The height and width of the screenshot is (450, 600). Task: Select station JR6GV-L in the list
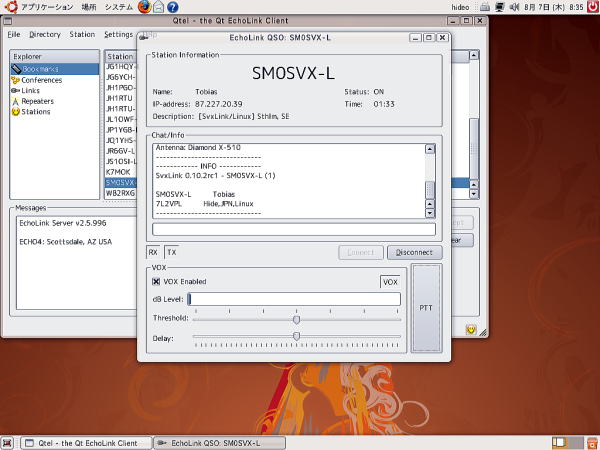120,151
